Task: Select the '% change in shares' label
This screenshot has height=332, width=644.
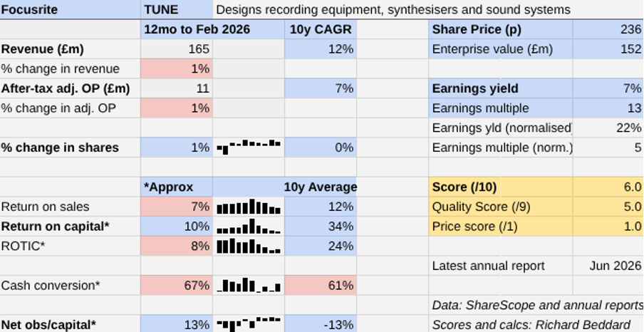Action: point(71,147)
